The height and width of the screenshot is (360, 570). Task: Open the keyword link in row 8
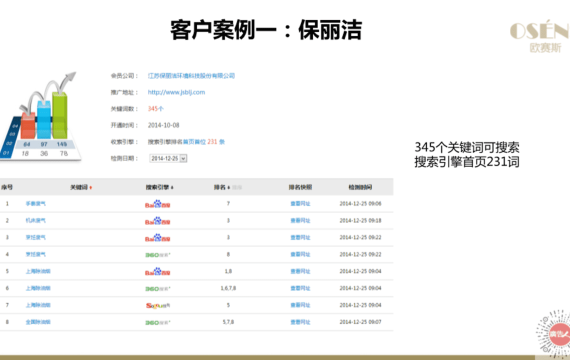click(38, 322)
